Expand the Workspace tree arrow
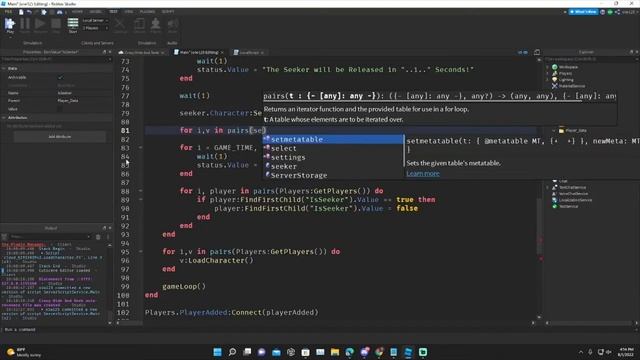The width and height of the screenshot is (640, 360). click(547, 67)
